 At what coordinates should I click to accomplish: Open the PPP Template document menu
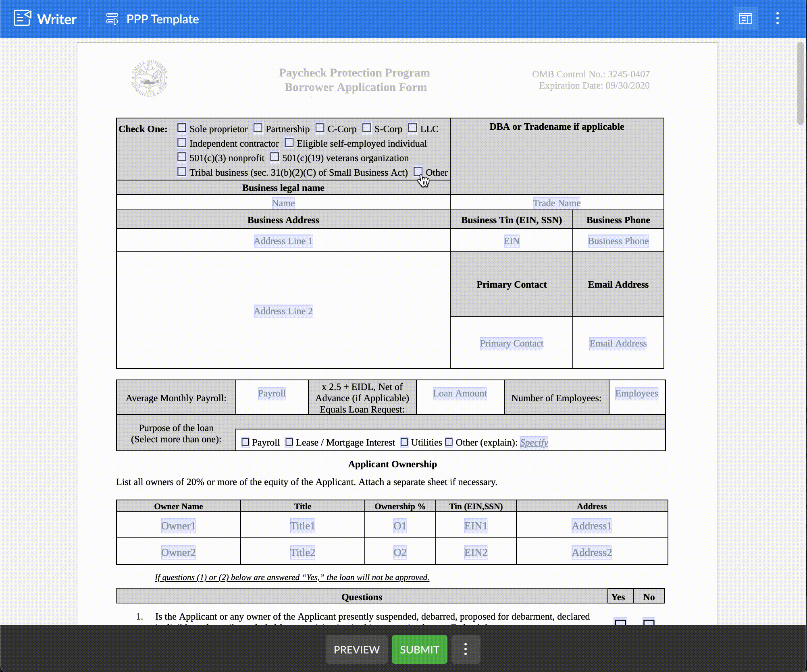click(777, 19)
